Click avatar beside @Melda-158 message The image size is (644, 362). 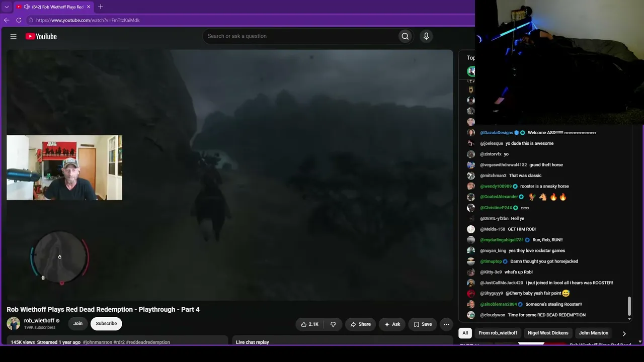[x=471, y=229]
